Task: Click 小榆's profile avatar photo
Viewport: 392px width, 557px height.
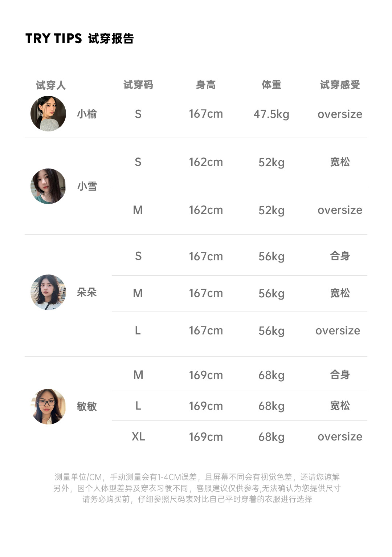Action: tap(48, 114)
